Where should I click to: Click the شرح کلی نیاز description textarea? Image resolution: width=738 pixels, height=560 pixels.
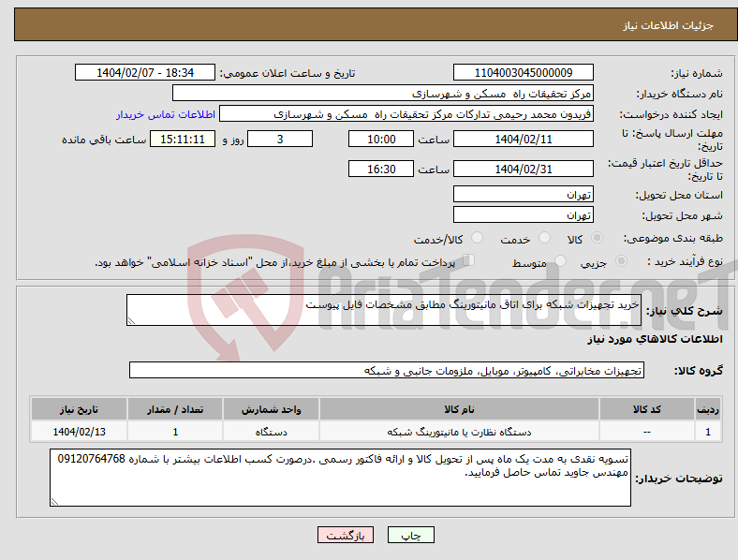pos(384,310)
